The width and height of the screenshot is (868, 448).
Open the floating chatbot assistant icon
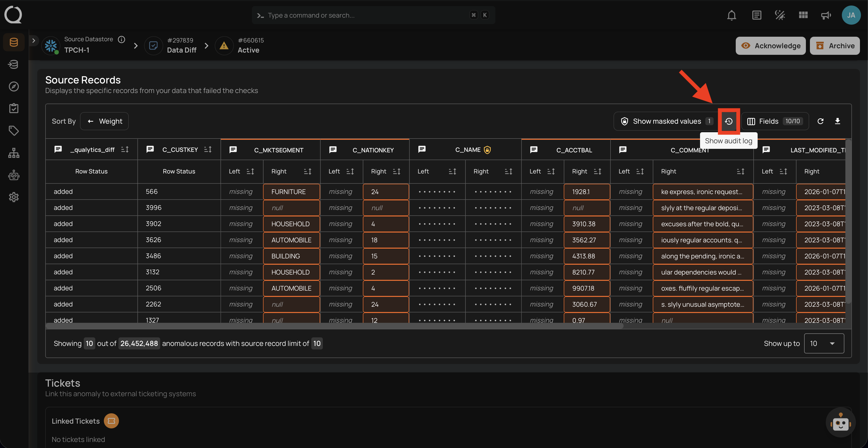point(840,422)
